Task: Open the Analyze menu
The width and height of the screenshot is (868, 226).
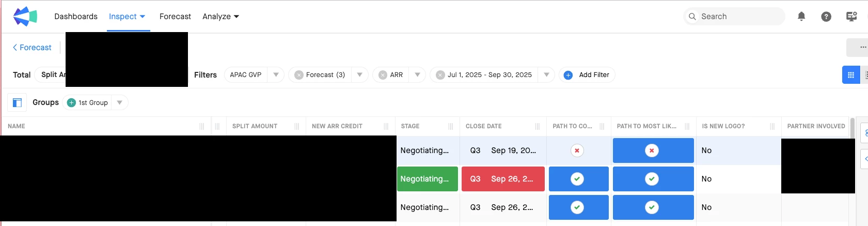Action: (x=220, y=17)
